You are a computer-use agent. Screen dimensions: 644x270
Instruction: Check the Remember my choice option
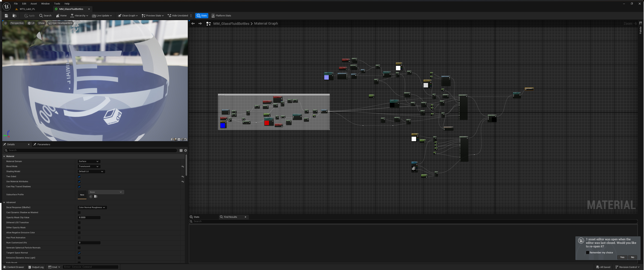(x=587, y=252)
